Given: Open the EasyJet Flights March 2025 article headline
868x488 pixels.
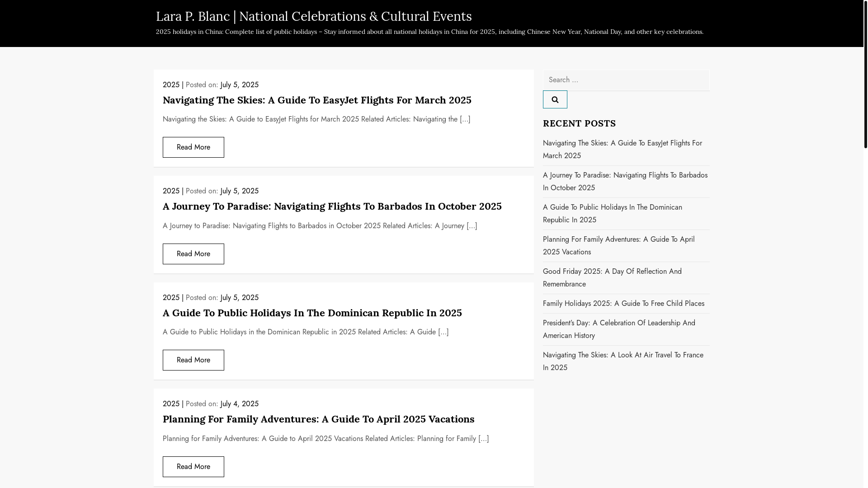Looking at the screenshot, I should point(316,100).
